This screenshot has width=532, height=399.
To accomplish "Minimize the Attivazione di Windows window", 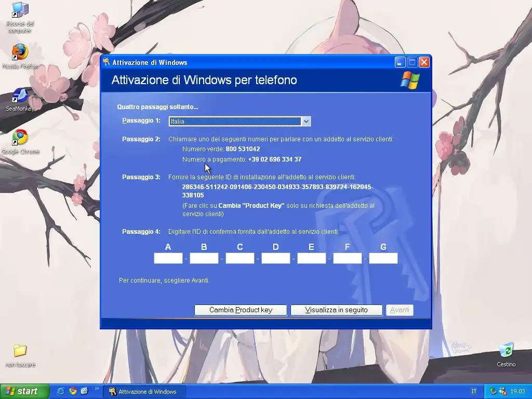I will (x=400, y=62).
